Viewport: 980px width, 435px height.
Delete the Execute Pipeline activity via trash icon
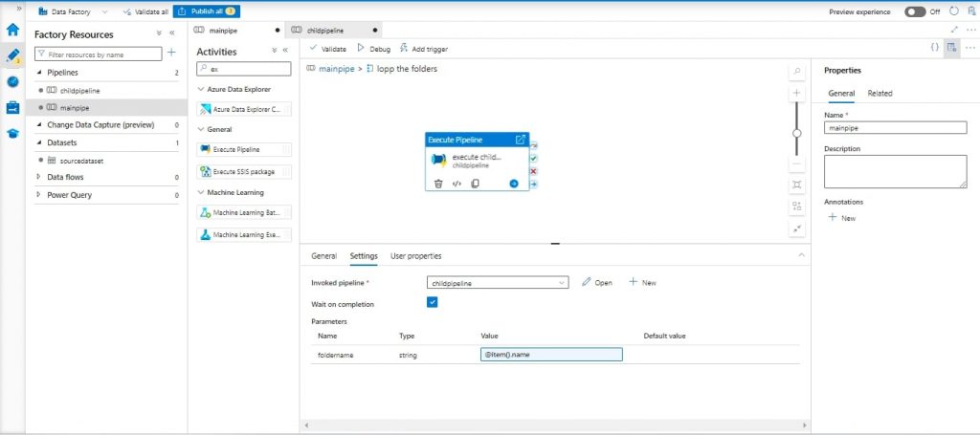click(x=438, y=184)
